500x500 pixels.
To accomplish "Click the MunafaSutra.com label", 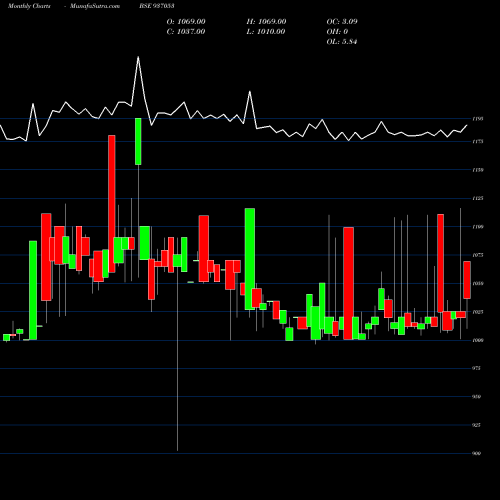I will coord(95,6).
